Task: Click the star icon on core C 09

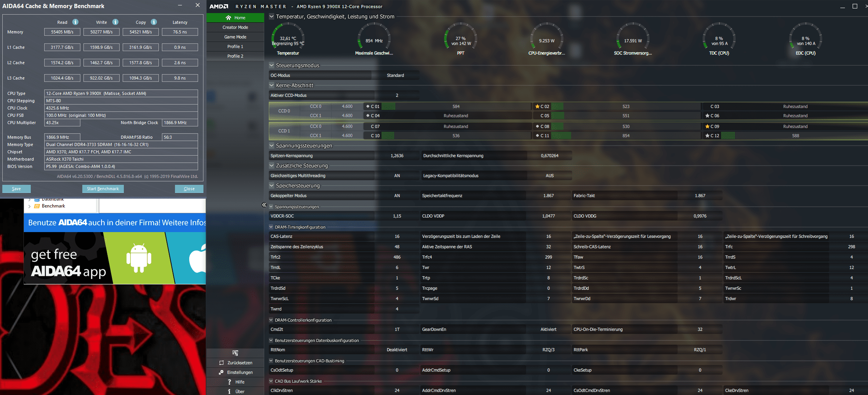Action: [x=707, y=126]
